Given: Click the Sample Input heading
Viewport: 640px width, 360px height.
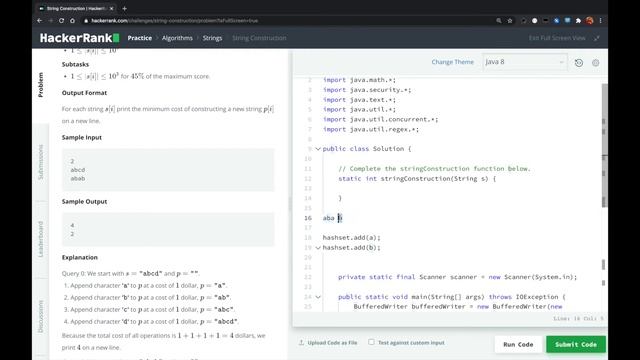Looking at the screenshot, I should (82, 137).
